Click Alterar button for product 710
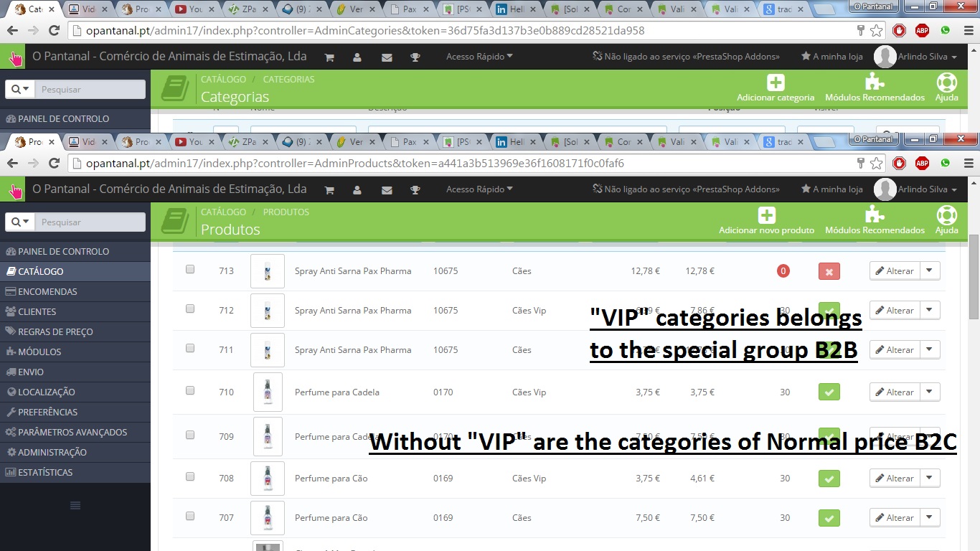The height and width of the screenshot is (551, 980). tap(895, 392)
